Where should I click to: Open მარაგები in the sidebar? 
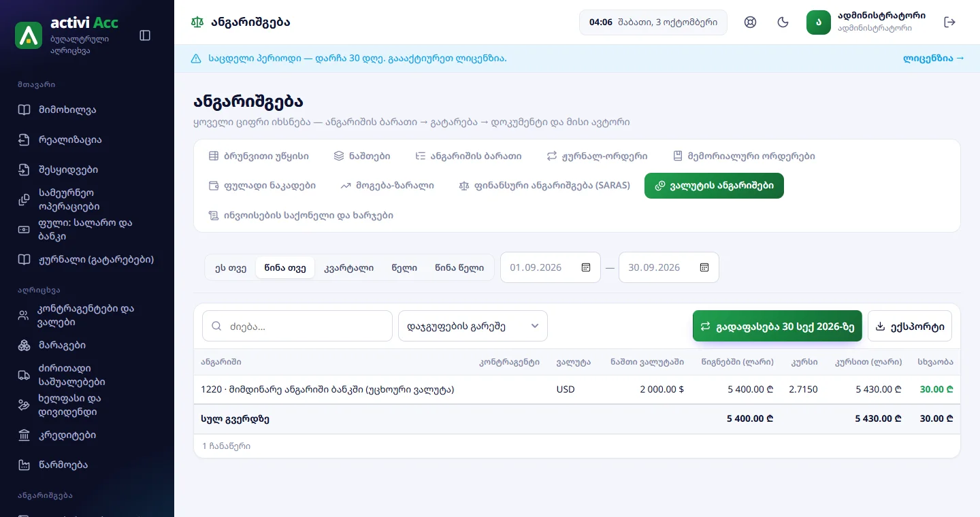click(87, 346)
